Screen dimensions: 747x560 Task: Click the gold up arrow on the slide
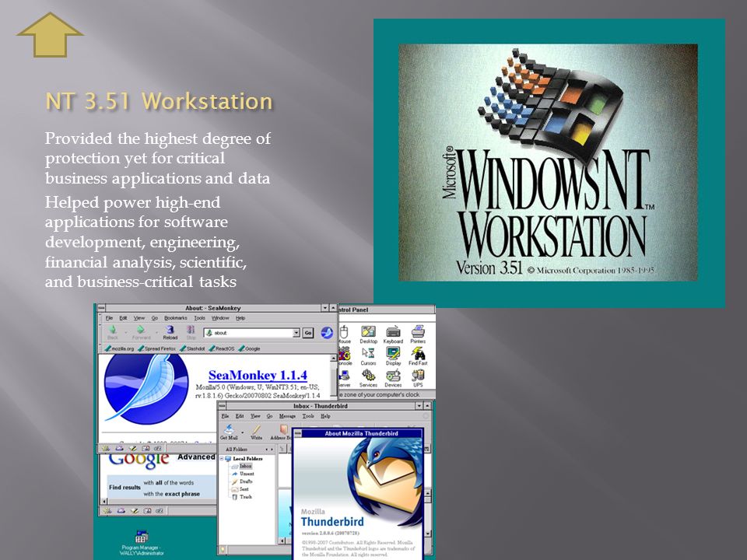[50, 35]
